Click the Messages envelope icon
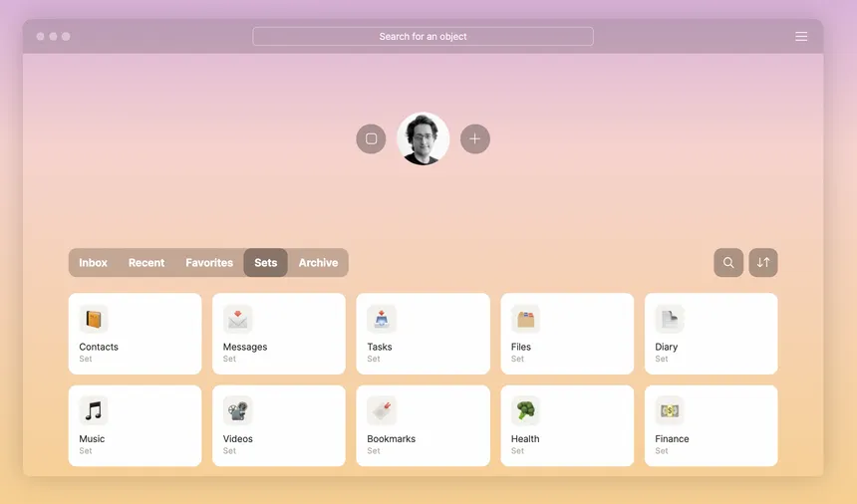 click(x=237, y=319)
